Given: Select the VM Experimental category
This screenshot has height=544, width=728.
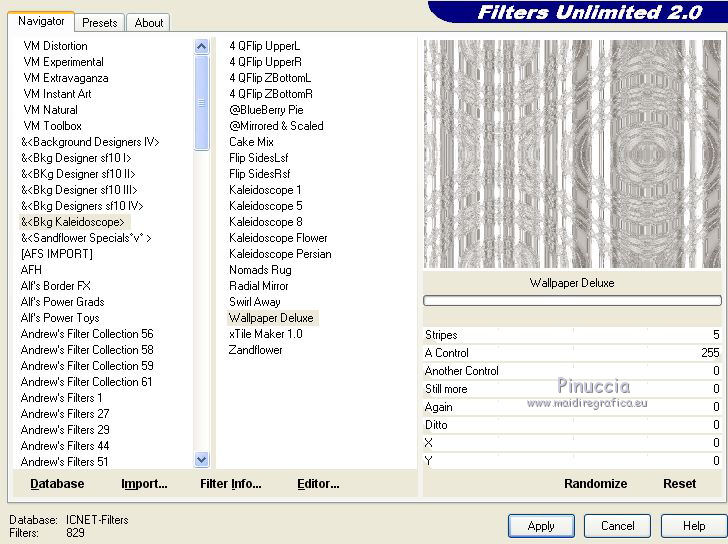Looking at the screenshot, I should (x=64, y=62).
